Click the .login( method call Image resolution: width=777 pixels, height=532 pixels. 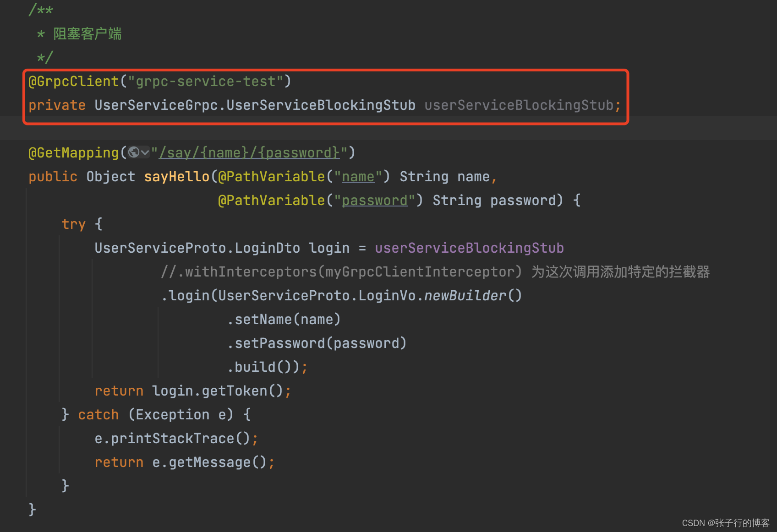point(189,295)
